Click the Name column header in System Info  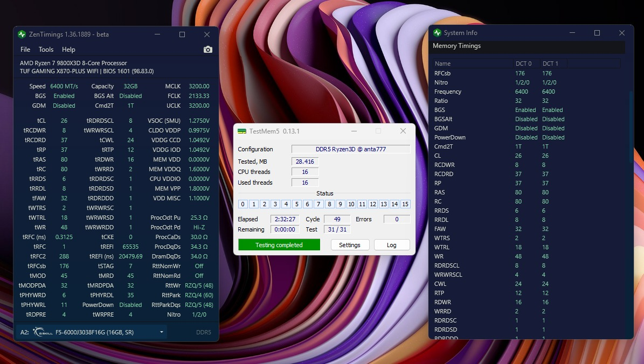(473, 64)
